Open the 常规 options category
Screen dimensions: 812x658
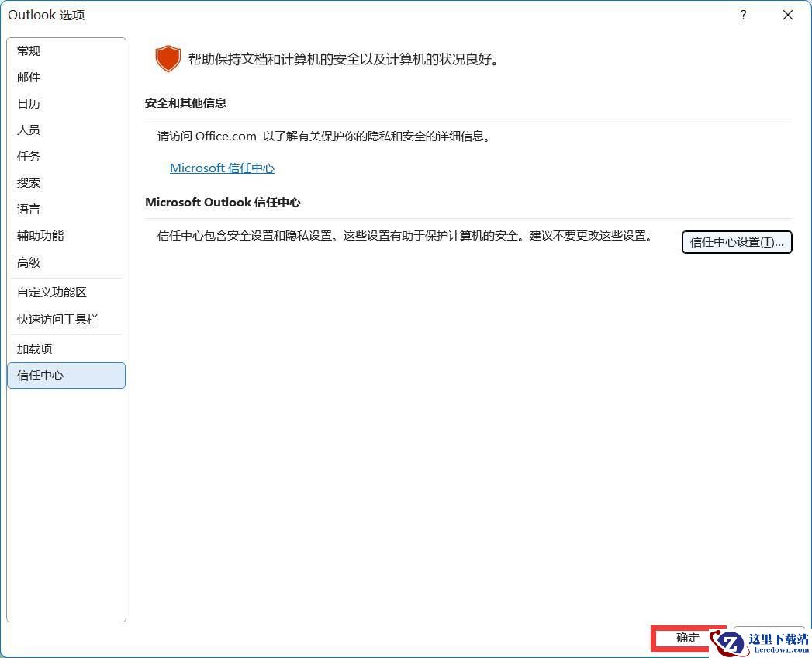[x=66, y=50]
